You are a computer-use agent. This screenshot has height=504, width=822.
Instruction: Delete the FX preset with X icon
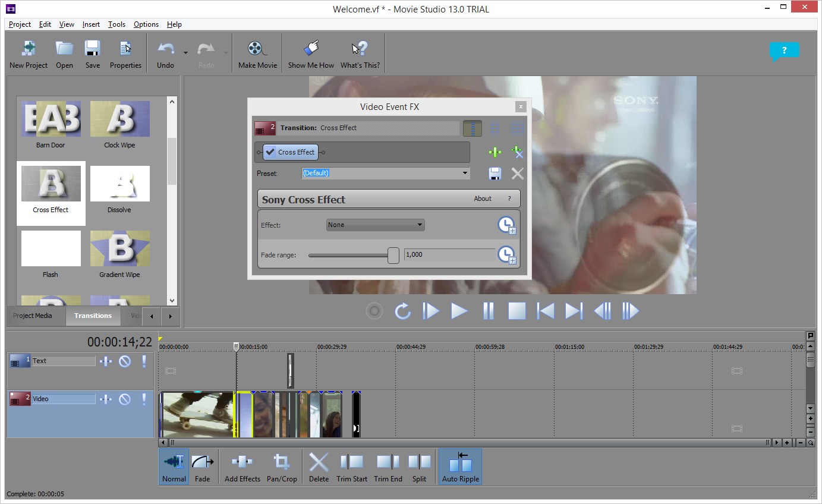[x=518, y=174]
